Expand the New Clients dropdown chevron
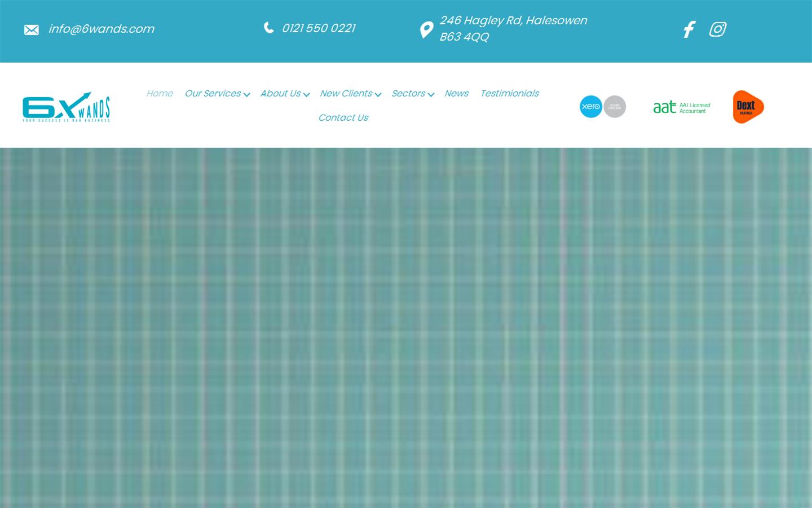This screenshot has height=508, width=812. click(x=378, y=95)
